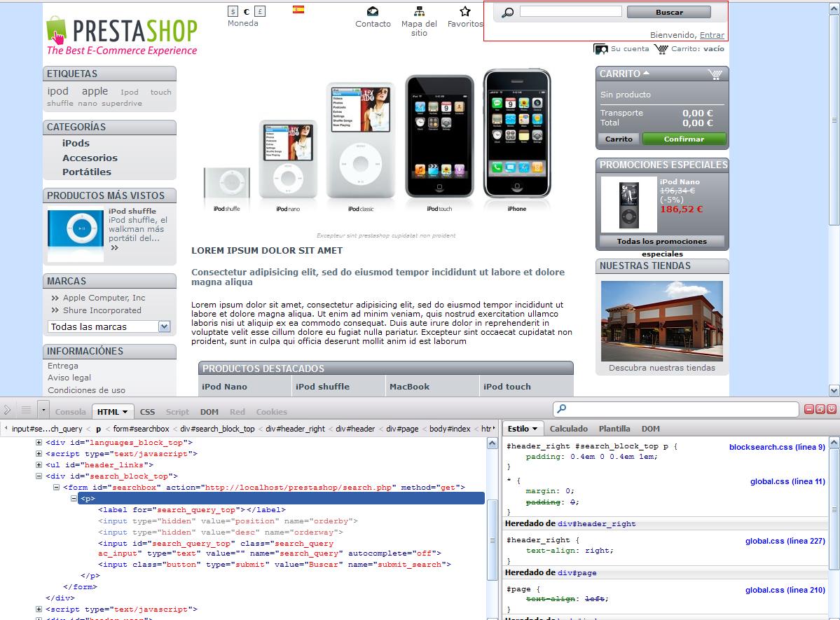Viewport: 840px width, 620px height.
Task: Click the body#index breadcrumb
Action: (450, 429)
